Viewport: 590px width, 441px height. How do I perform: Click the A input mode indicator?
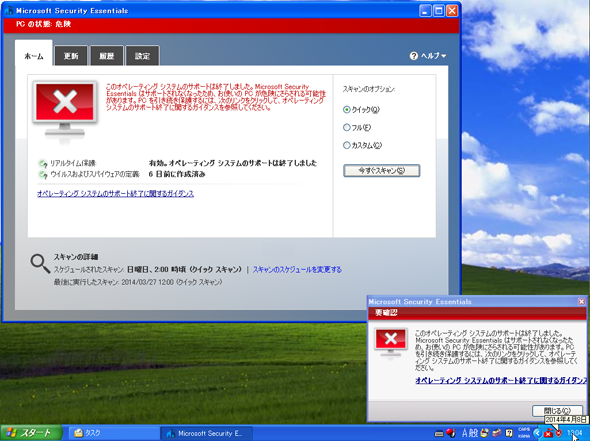pyautogui.click(x=464, y=433)
